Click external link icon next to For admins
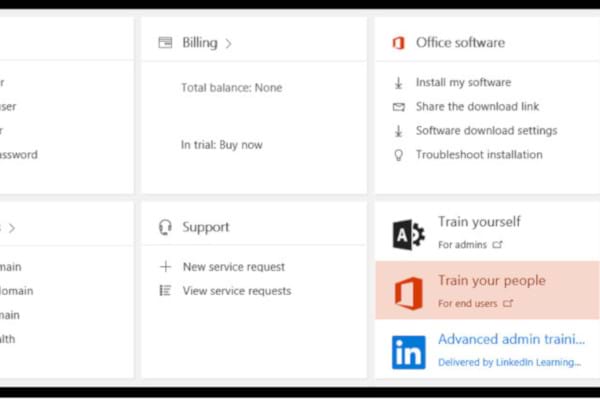The image size is (600, 400). pos(497,244)
